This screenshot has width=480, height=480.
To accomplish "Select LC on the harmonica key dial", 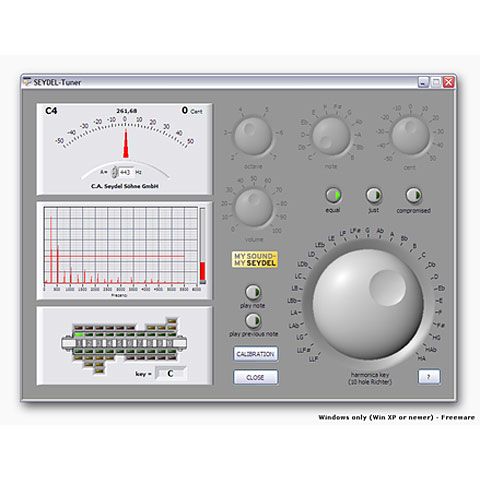I will click(298, 276).
